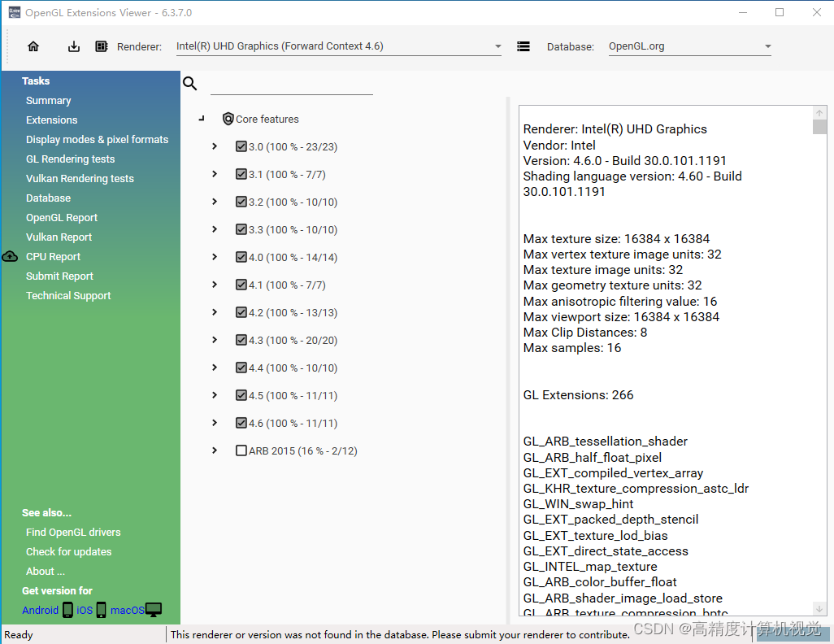Viewport: 834px width, 644px height.
Task: Open Display modes & pixel formats
Action: click(97, 139)
